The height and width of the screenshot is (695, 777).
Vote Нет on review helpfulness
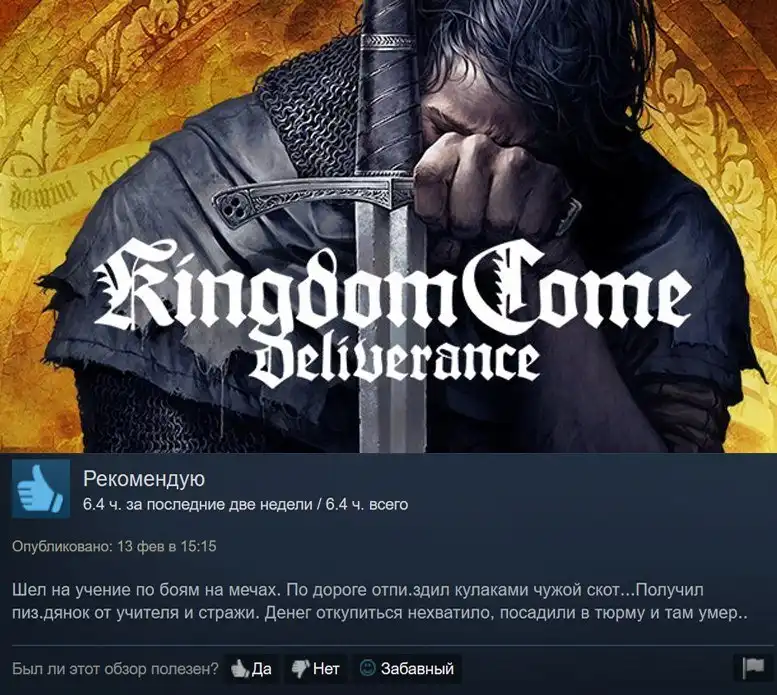pyautogui.click(x=316, y=669)
